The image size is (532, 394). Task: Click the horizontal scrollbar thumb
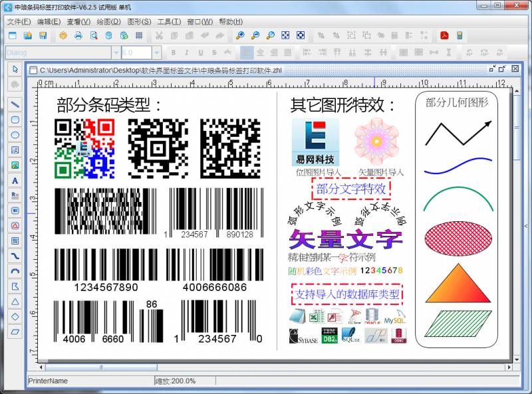101,367
